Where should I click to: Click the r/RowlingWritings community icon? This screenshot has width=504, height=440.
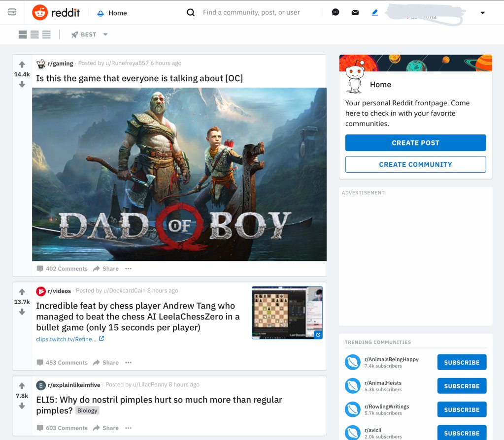click(353, 409)
